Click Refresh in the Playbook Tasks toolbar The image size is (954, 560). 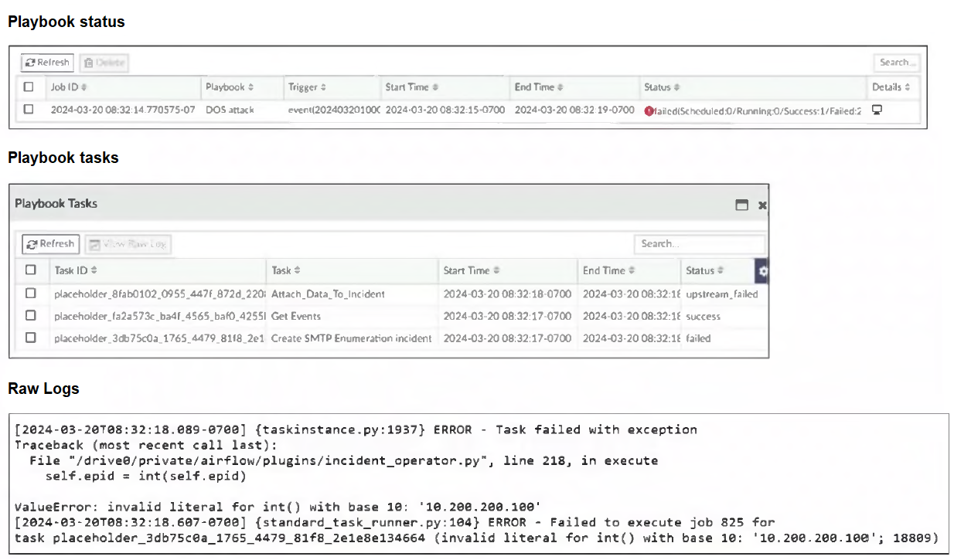tap(50, 244)
